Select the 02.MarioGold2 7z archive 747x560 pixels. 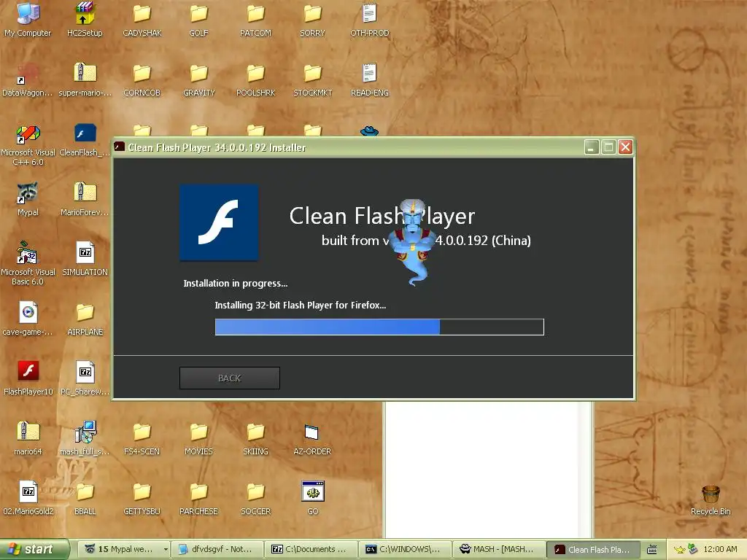[x=28, y=498]
